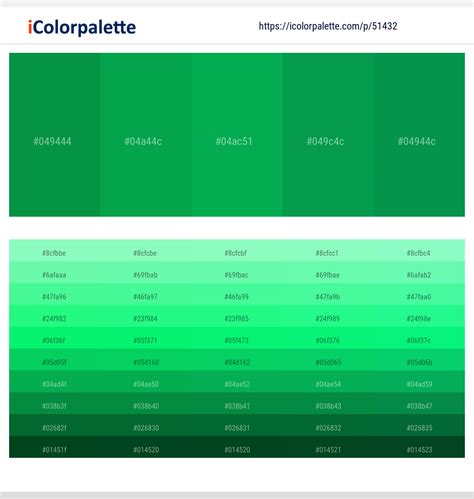The image size is (474, 499).
Task: Click the #01451f darkest shade cell
Action: [54, 447]
